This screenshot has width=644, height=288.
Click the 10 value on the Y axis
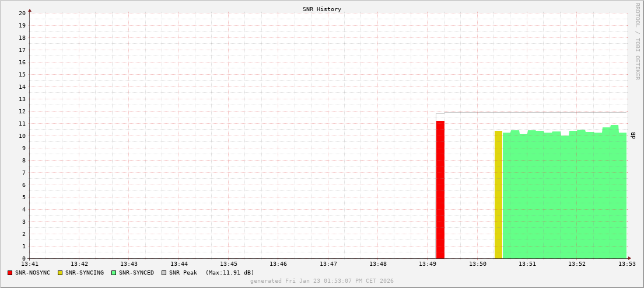click(x=22, y=136)
